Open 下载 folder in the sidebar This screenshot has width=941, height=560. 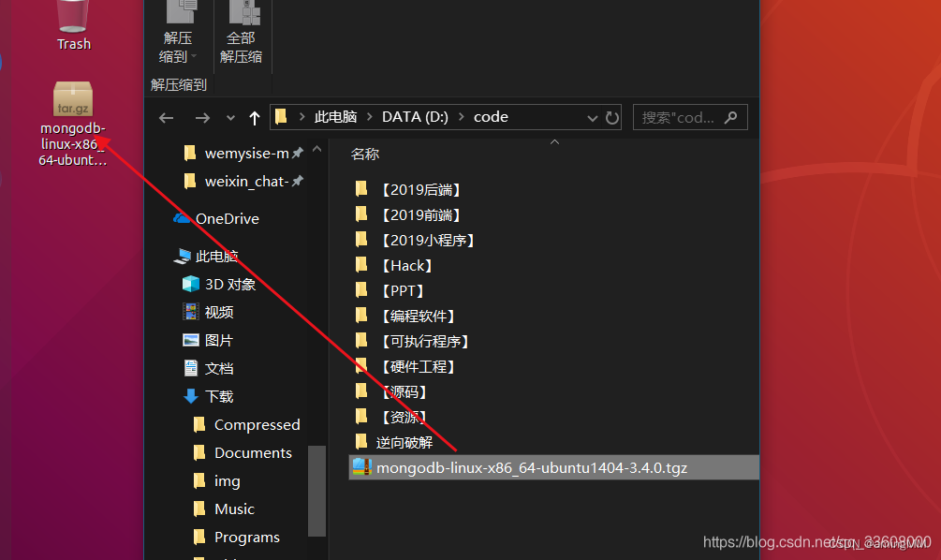click(208, 397)
